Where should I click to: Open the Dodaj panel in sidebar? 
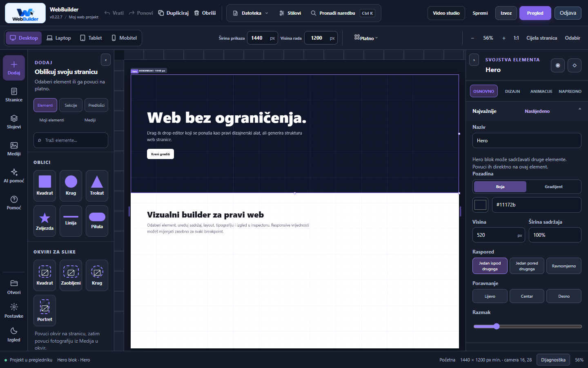click(x=14, y=68)
